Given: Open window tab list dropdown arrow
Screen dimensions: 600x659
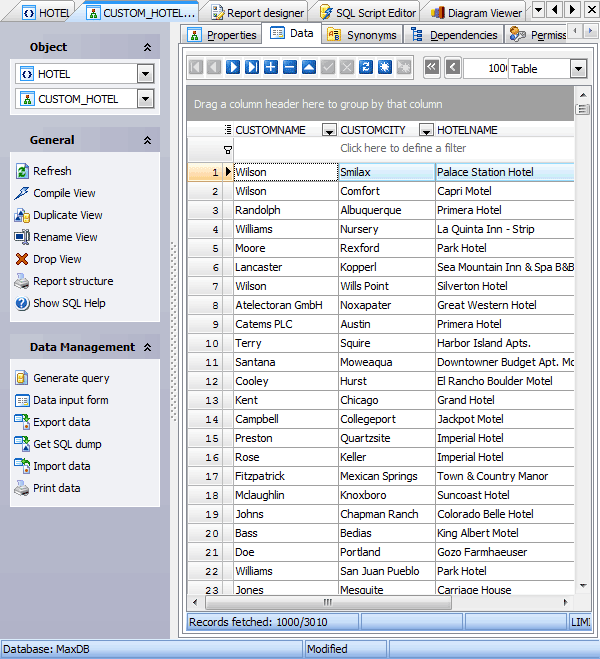Looking at the screenshot, I should tap(538, 9).
